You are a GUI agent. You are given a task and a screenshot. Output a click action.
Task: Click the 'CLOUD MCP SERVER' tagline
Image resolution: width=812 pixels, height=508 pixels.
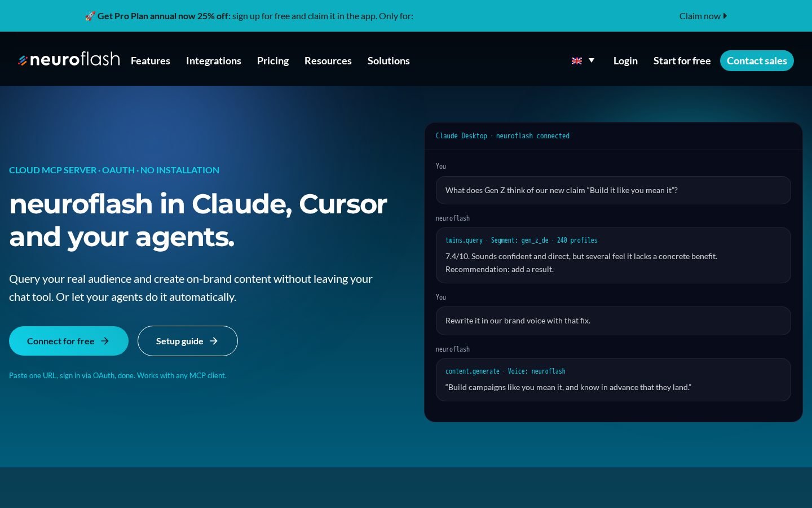pyautogui.click(x=114, y=170)
